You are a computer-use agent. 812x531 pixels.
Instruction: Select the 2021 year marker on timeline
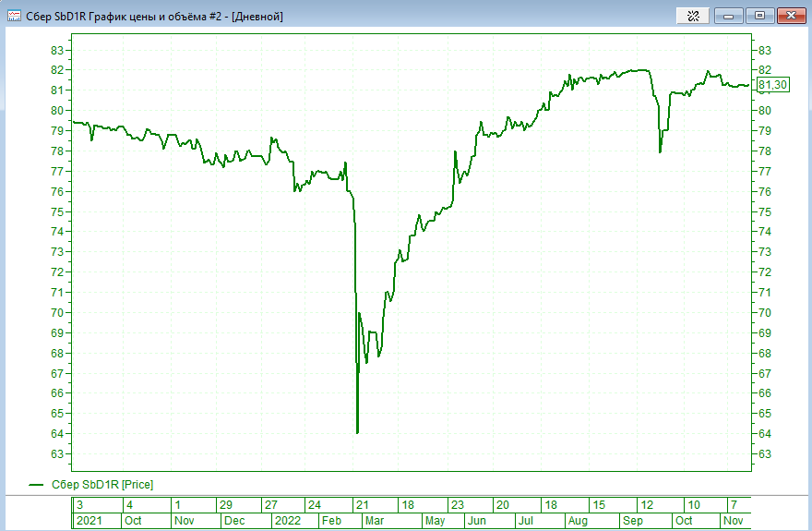pyautogui.click(x=90, y=521)
